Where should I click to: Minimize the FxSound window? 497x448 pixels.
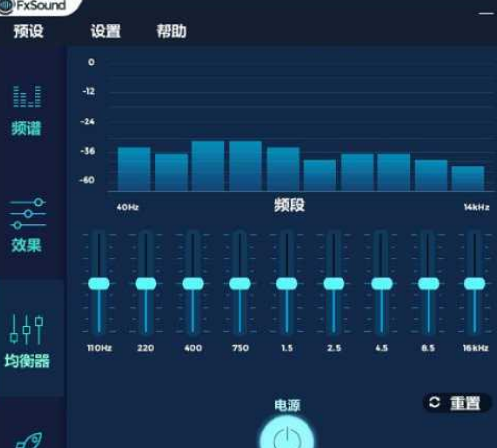[x=486, y=13]
